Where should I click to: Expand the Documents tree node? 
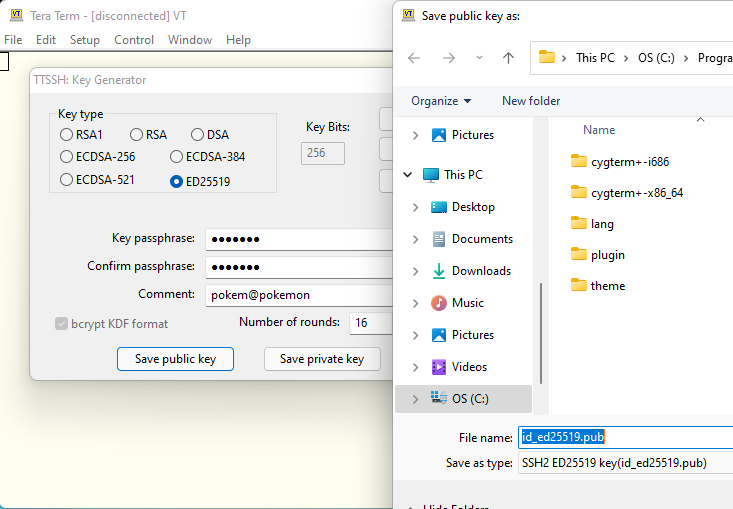click(x=415, y=239)
